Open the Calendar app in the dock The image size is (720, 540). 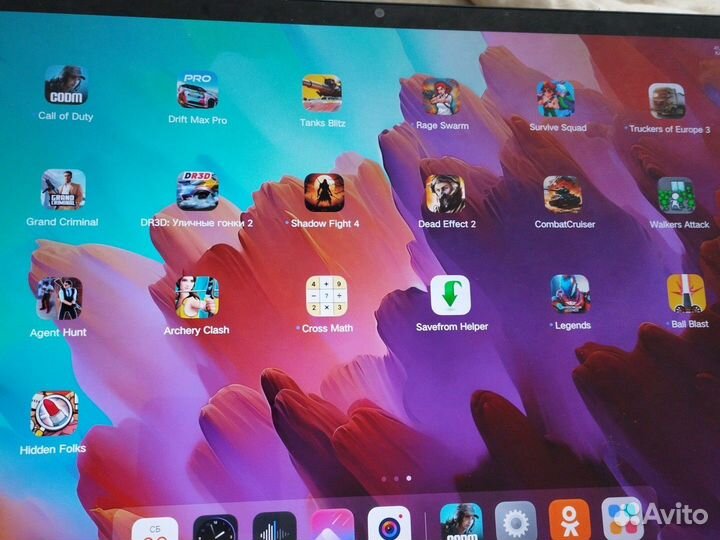(x=155, y=529)
